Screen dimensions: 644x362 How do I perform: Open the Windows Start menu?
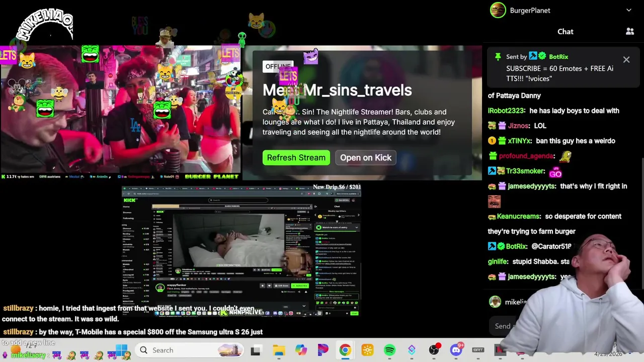pos(121,350)
